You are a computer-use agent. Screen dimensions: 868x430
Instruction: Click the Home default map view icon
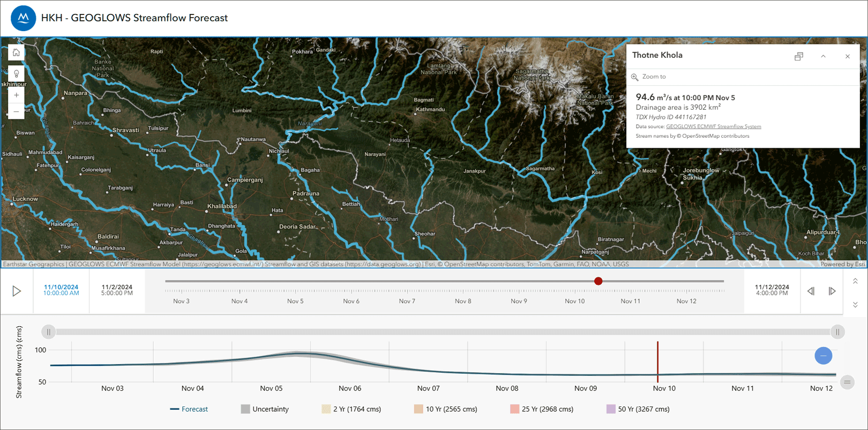tap(17, 52)
